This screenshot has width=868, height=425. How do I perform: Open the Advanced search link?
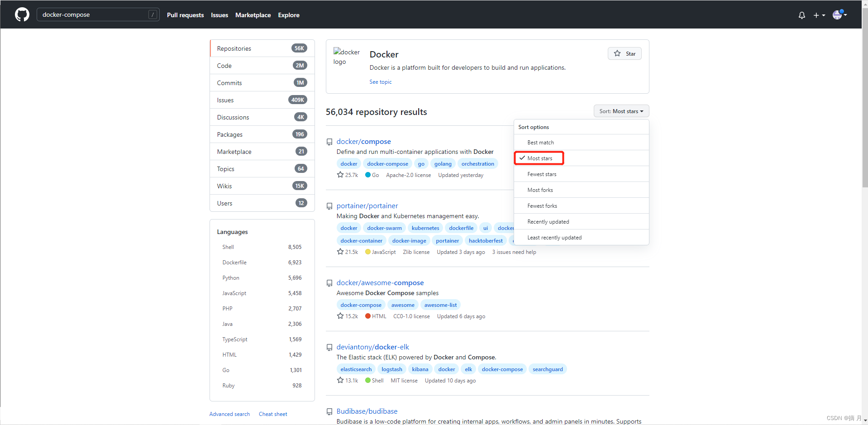[x=229, y=414]
